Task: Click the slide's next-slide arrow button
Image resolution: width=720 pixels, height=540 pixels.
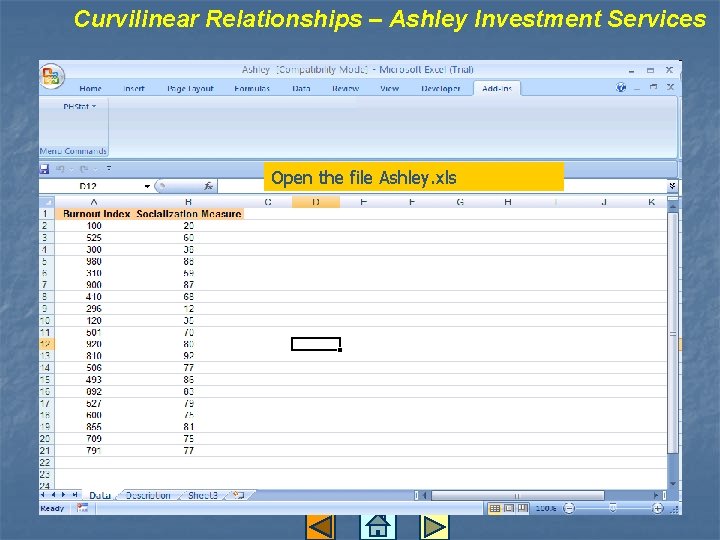Action: point(433,527)
